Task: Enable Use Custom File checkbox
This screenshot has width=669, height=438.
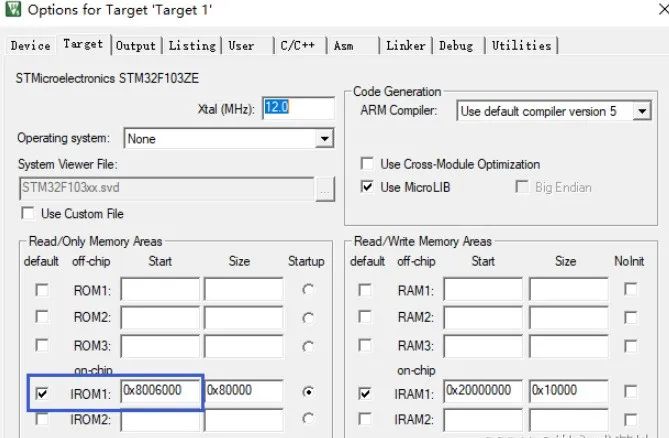Action: coord(28,213)
